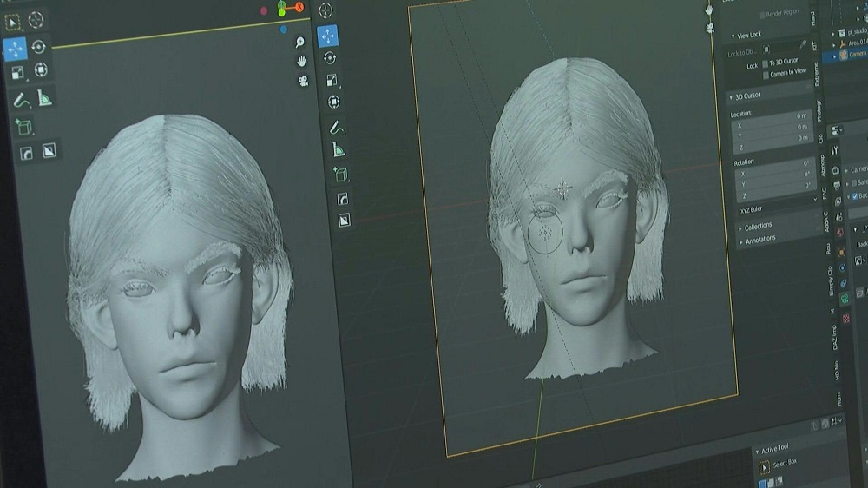Collapse the 3D Cursor panel

click(x=746, y=96)
